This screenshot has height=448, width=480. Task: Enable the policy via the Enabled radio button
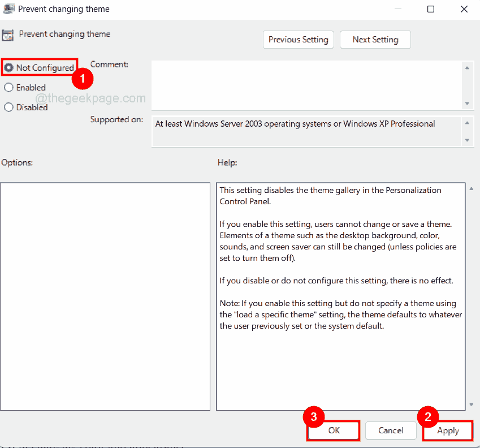(x=8, y=87)
